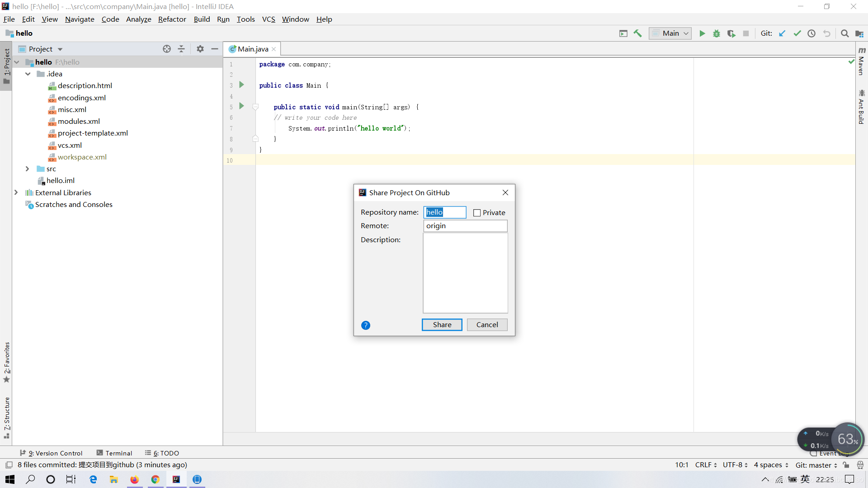Enable Private repository checkbox
868x488 pixels.
(476, 212)
